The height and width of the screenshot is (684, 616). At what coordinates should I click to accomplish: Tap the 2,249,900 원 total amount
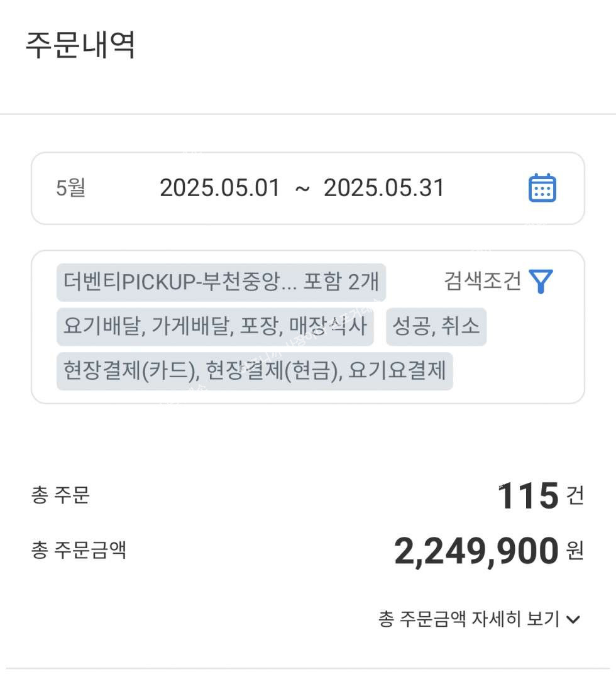coord(476,551)
